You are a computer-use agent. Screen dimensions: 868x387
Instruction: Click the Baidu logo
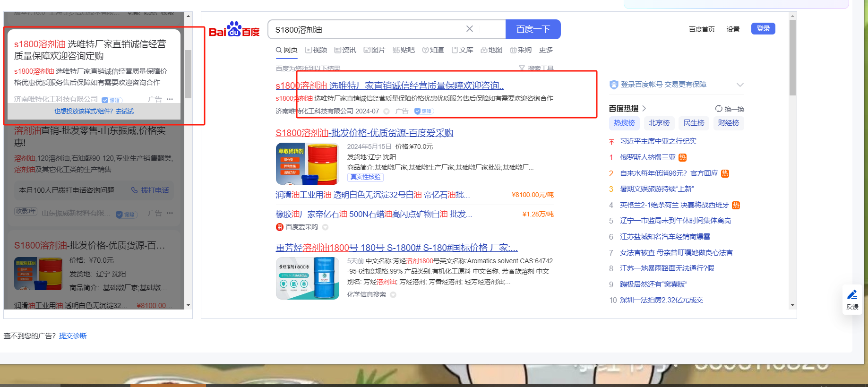click(234, 29)
